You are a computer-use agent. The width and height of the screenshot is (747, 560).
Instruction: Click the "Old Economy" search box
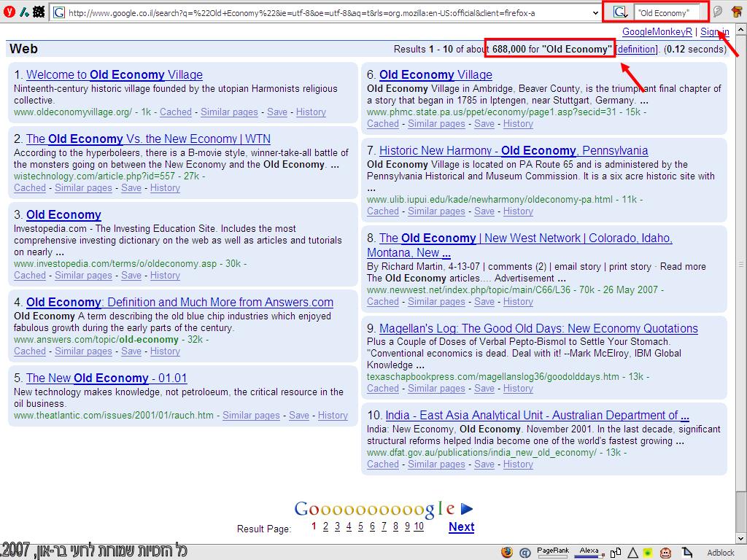click(x=667, y=13)
